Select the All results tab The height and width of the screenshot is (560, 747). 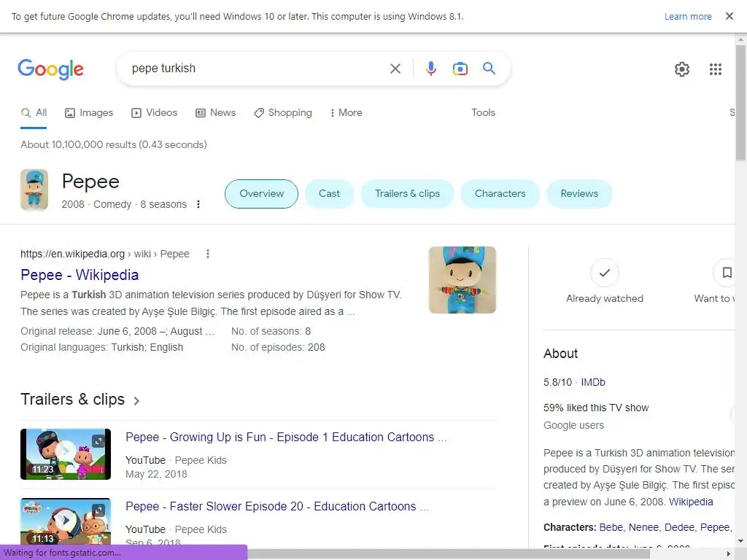[34, 113]
